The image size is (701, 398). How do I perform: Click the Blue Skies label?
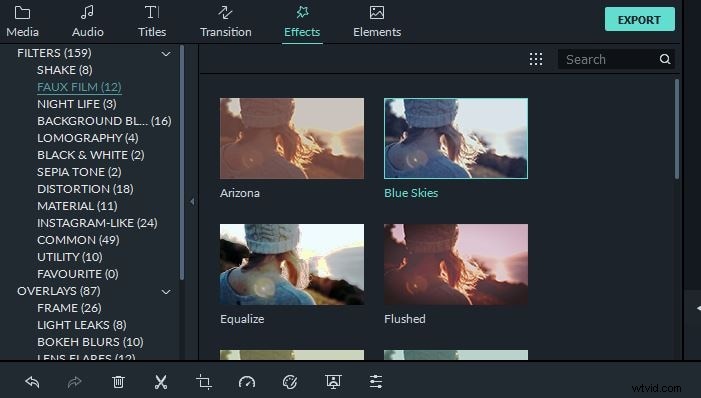click(x=411, y=193)
